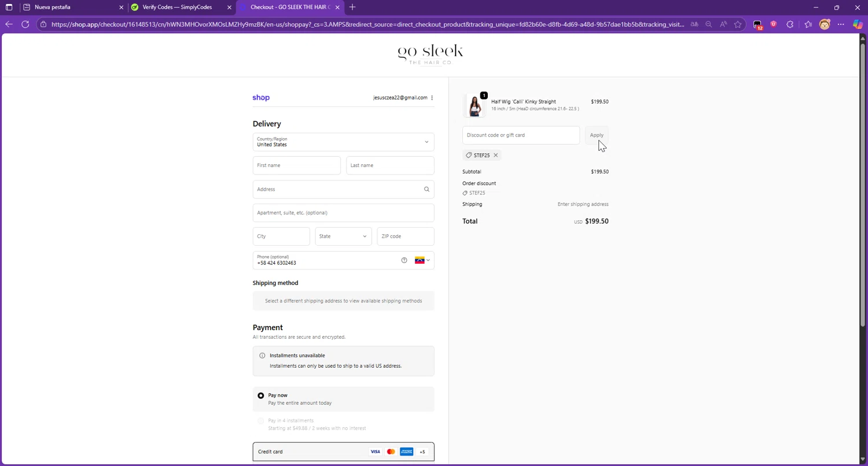
Task: Click the phone help question icon
Action: (404, 260)
